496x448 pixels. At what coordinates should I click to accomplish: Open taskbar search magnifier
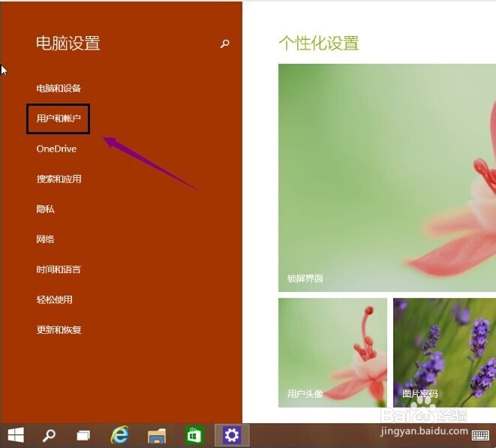(49, 435)
